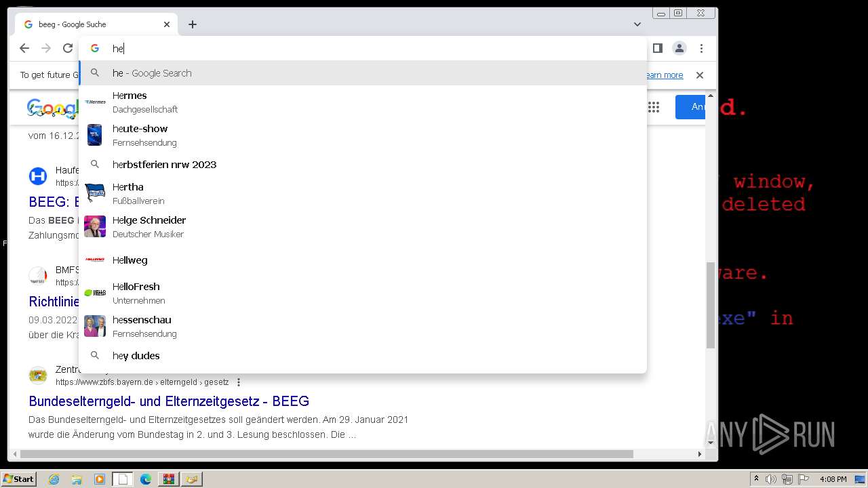The image size is (868, 488).
Task: Expand the tab search dropdown arrow
Action: click(x=637, y=24)
